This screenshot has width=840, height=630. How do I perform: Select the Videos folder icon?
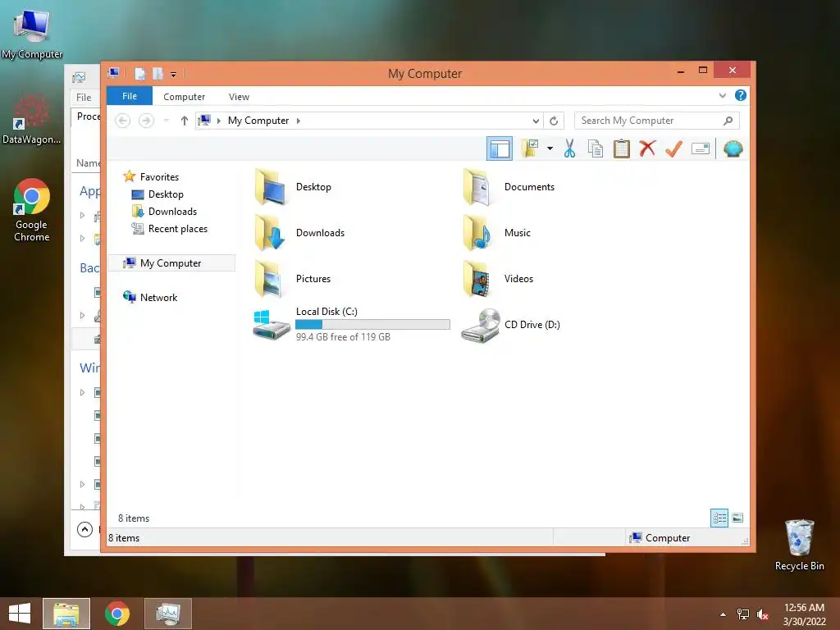coord(478,279)
